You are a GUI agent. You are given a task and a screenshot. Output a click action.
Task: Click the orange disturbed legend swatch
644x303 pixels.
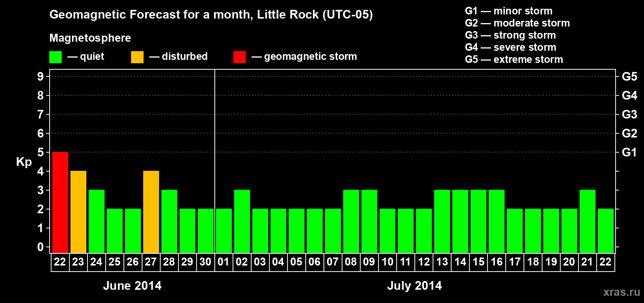point(137,57)
